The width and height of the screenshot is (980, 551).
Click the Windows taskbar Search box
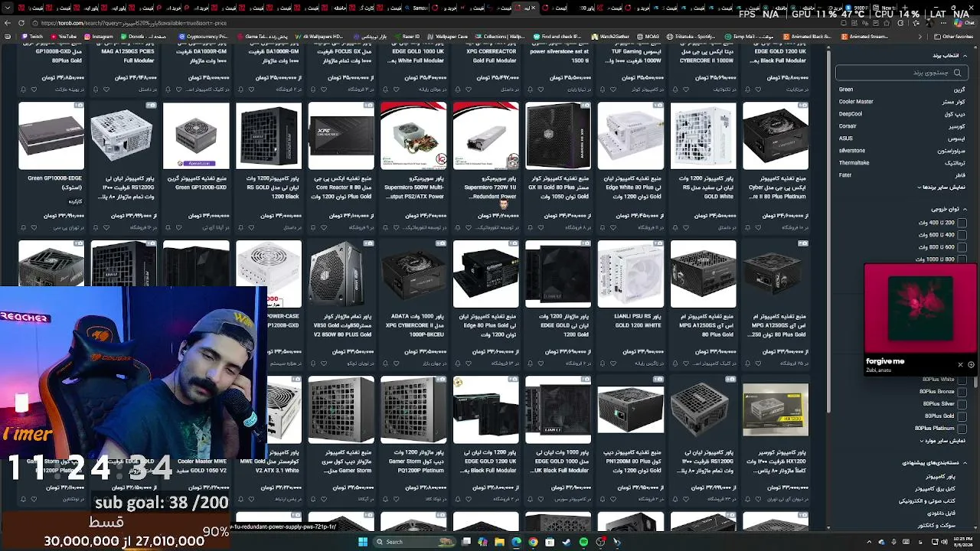[413, 542]
